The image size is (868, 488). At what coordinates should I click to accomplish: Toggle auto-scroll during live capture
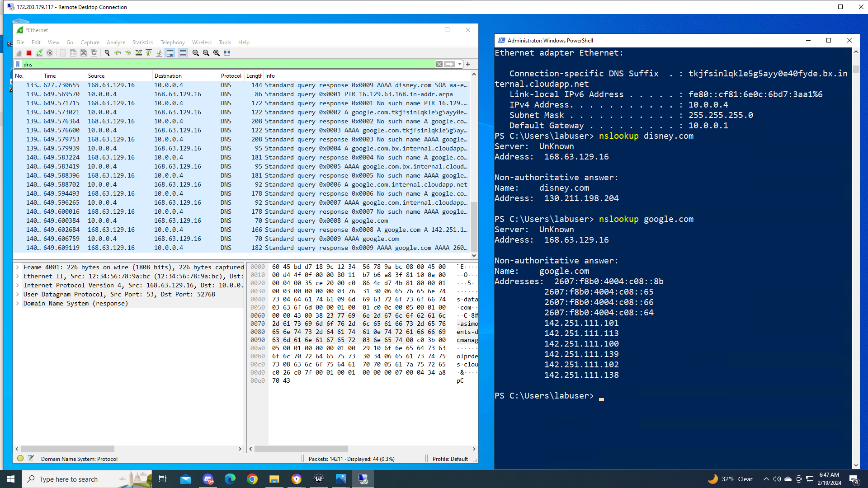(x=170, y=53)
